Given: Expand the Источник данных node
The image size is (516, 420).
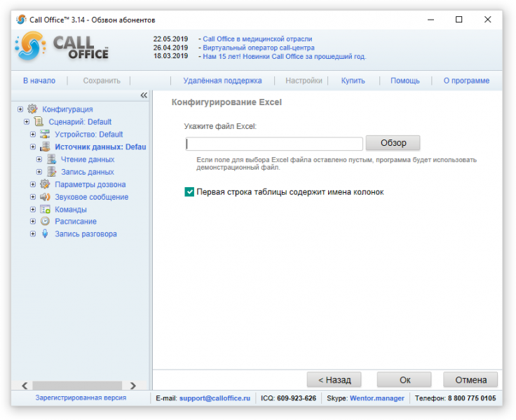Looking at the screenshot, I should (x=33, y=147).
